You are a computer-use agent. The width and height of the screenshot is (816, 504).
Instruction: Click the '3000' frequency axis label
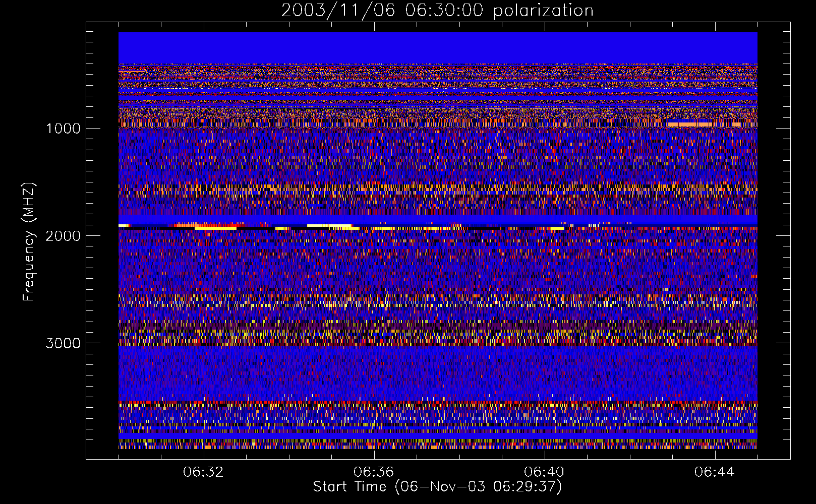63,343
